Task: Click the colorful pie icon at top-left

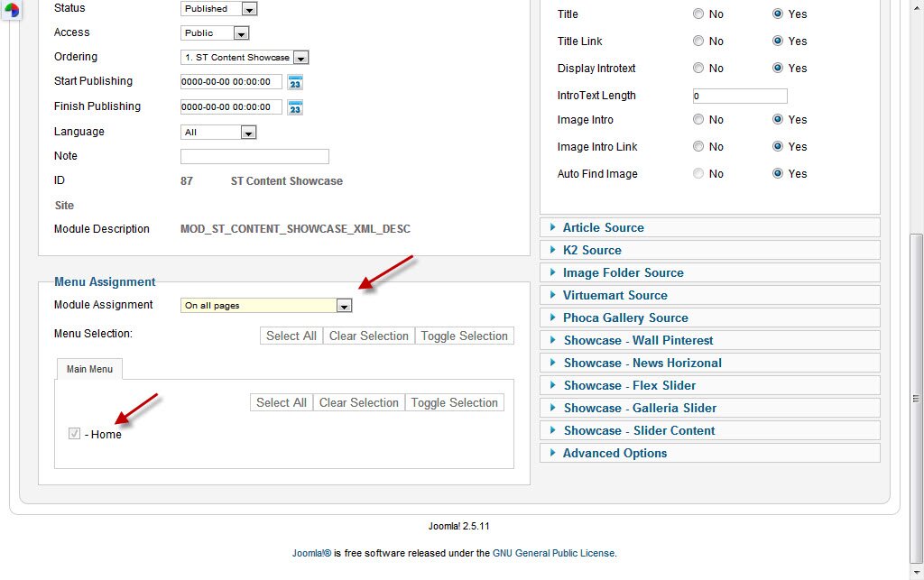Action: 13,11
